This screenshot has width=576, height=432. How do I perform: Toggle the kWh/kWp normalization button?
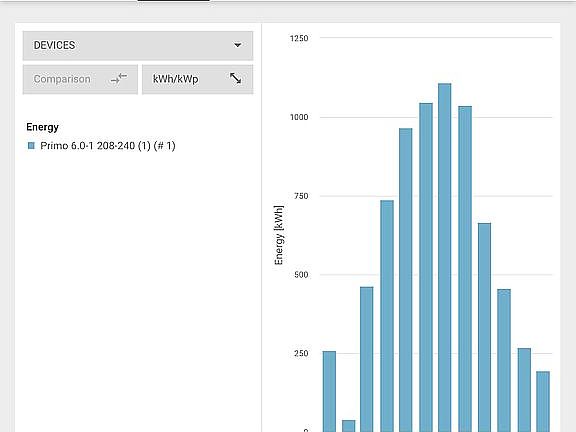(x=198, y=79)
